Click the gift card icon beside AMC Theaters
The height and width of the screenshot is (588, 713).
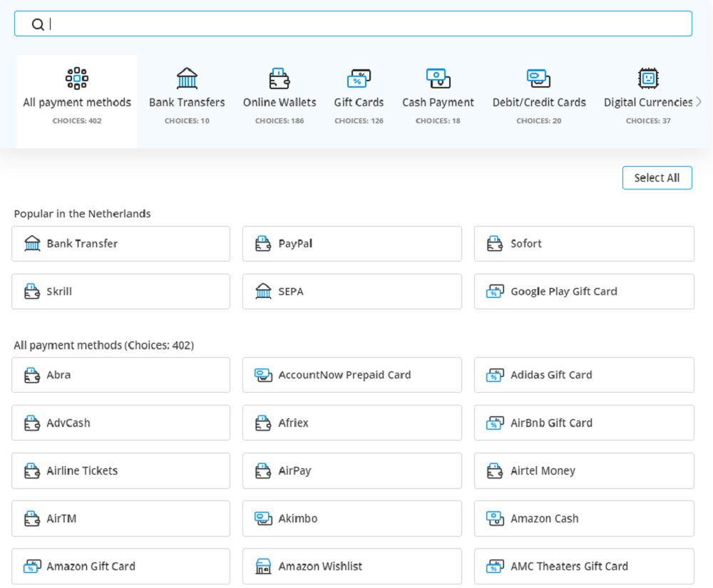point(496,566)
